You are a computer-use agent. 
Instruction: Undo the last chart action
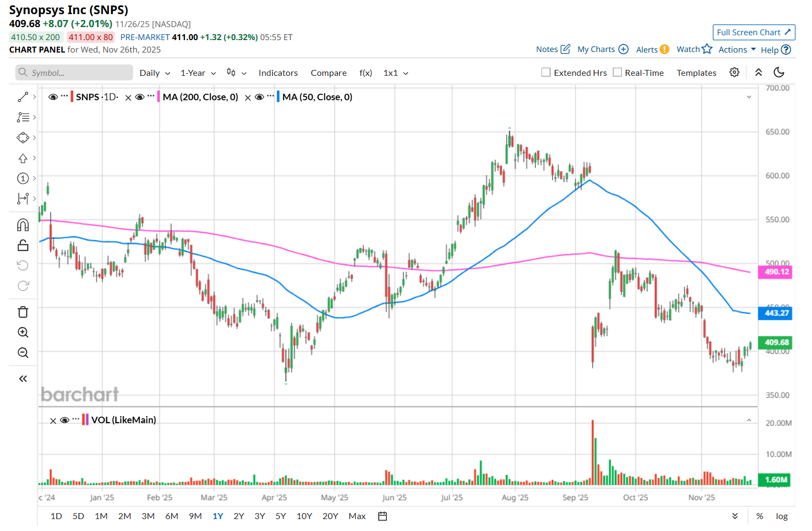tap(23, 265)
